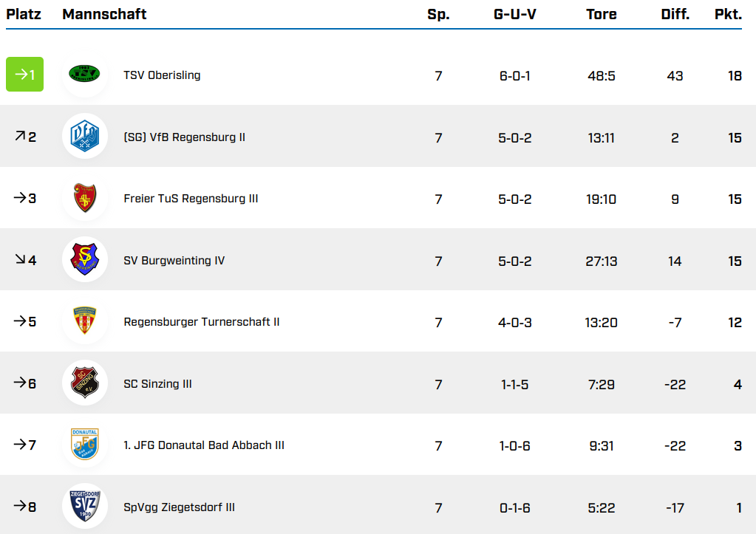This screenshot has width=756, height=534.
Task: Select the SpVgg Ziegetsdorf III club crest
Action: tap(84, 507)
